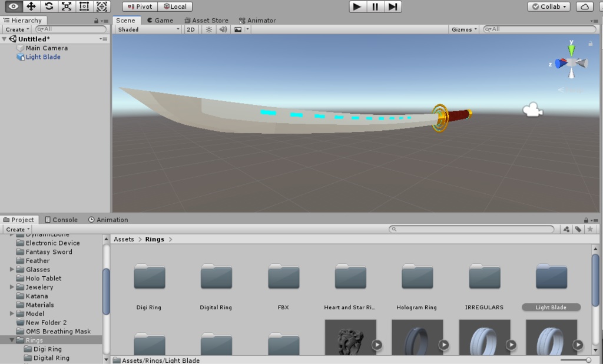Select the Rect Transform tool

[x=83, y=6]
